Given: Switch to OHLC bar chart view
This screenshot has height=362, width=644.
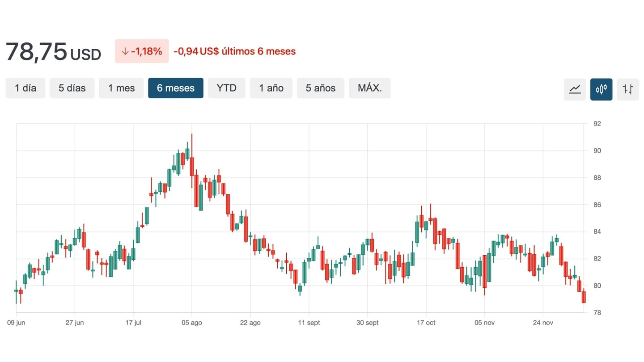Looking at the screenshot, I should tap(627, 89).
